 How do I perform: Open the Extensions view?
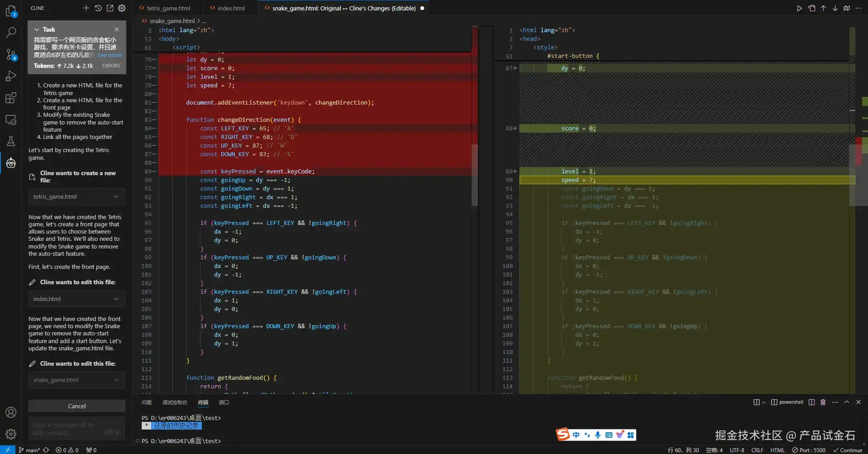11,98
